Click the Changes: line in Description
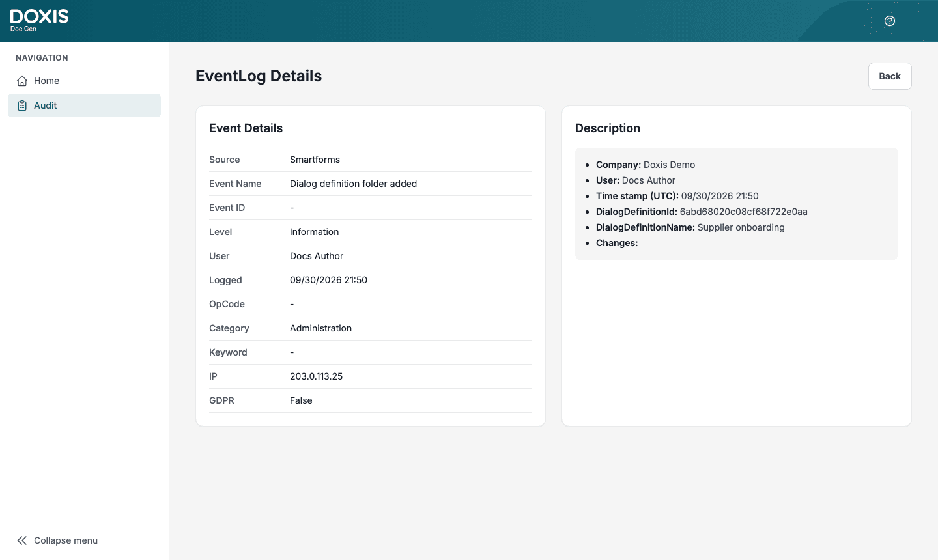This screenshot has width=938, height=560. click(617, 243)
